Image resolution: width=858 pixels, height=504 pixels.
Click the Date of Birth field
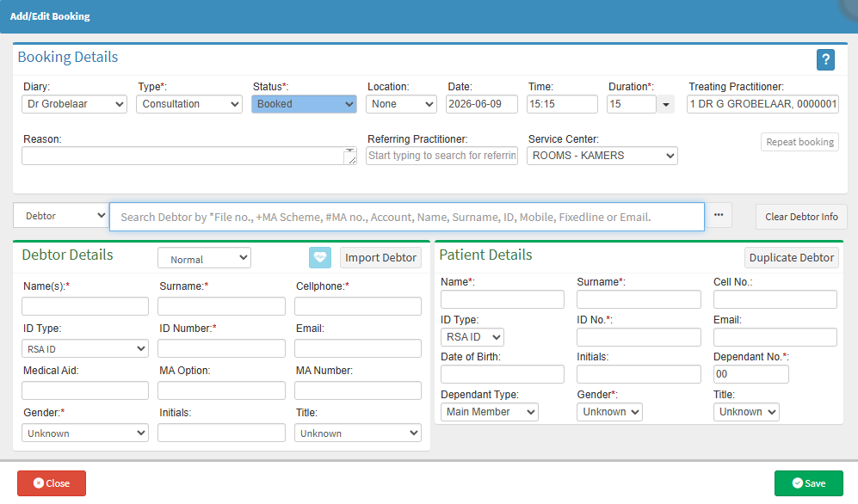click(x=503, y=374)
